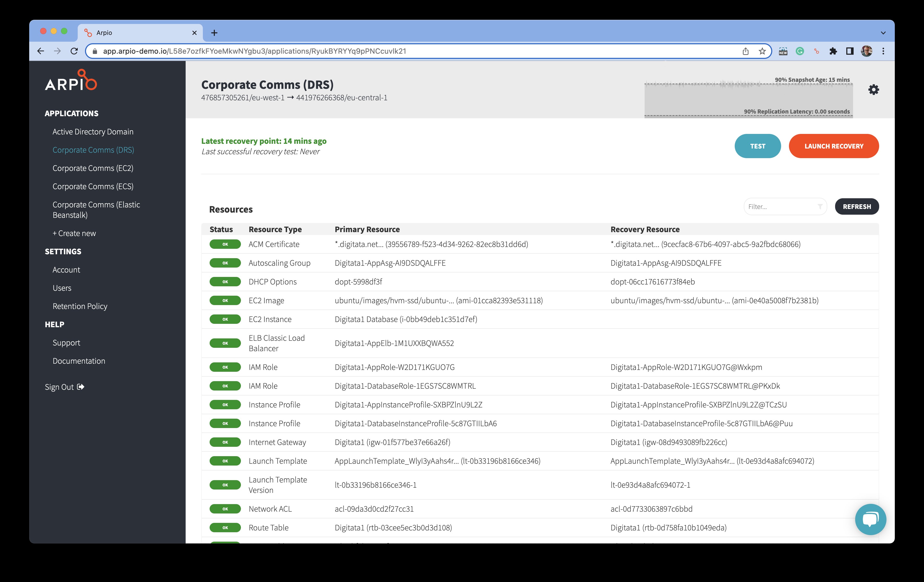Click the Primary Resource column header
924x582 pixels.
[x=367, y=229]
